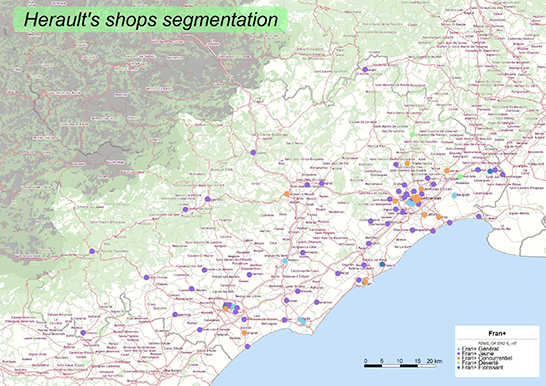
Task: Select the dark blue marker near Lunel area
Action: click(x=490, y=171)
